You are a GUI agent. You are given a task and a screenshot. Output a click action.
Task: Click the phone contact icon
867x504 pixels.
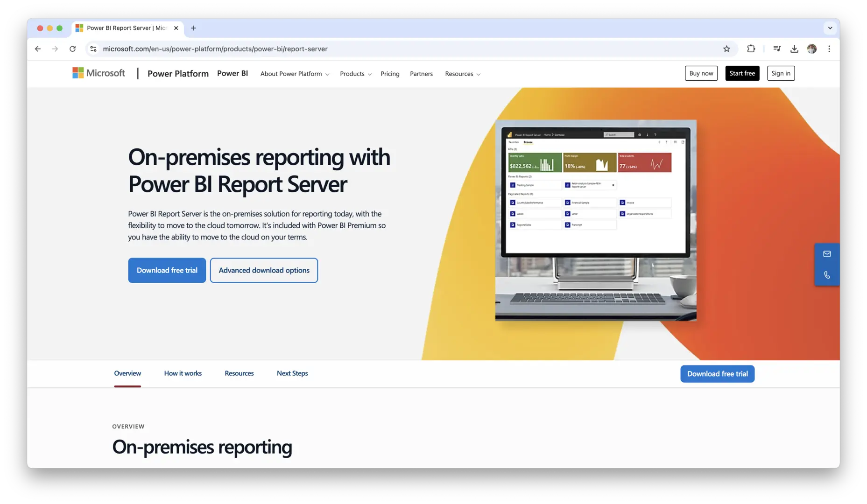pos(827,275)
